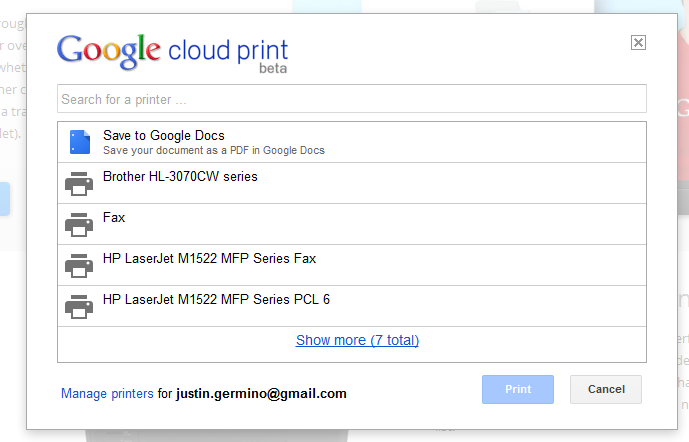Click 'Save your document as a PDF' description

pyautogui.click(x=214, y=150)
